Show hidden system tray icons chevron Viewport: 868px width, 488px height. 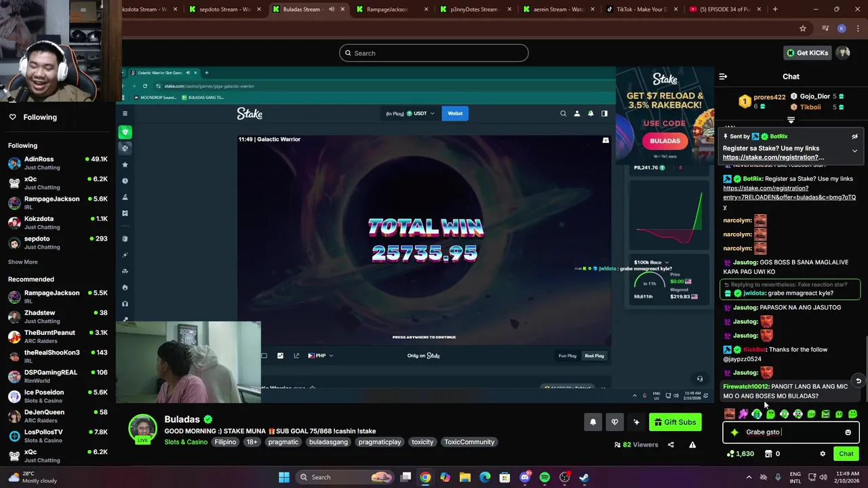[750, 476]
